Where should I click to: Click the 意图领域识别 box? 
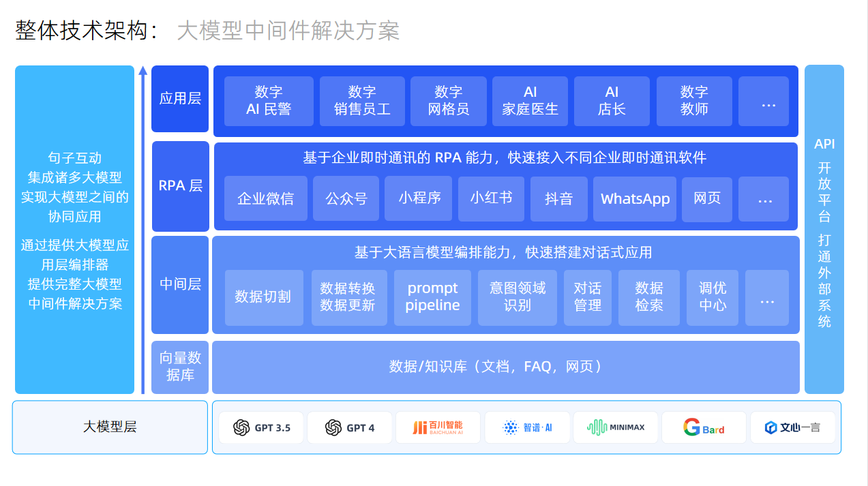(518, 297)
